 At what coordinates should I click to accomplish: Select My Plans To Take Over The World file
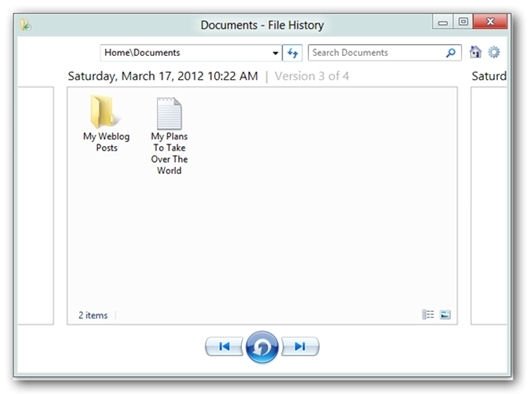click(x=169, y=136)
